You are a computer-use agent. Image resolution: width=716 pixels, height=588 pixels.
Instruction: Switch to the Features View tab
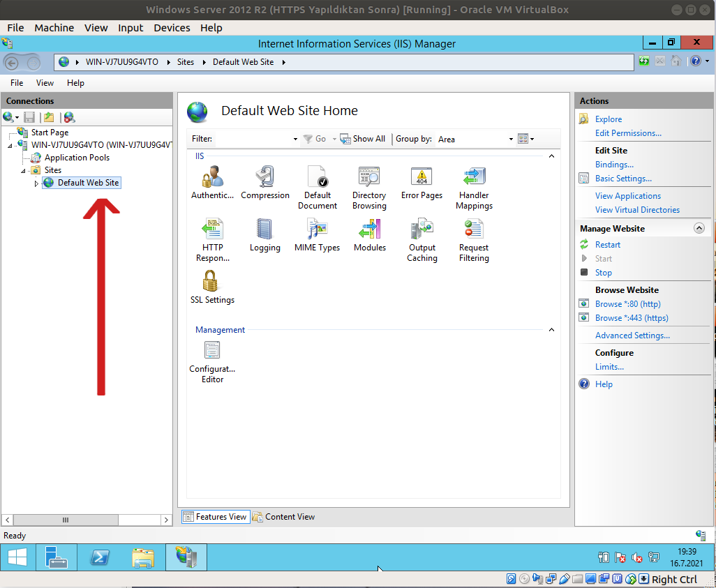click(216, 517)
